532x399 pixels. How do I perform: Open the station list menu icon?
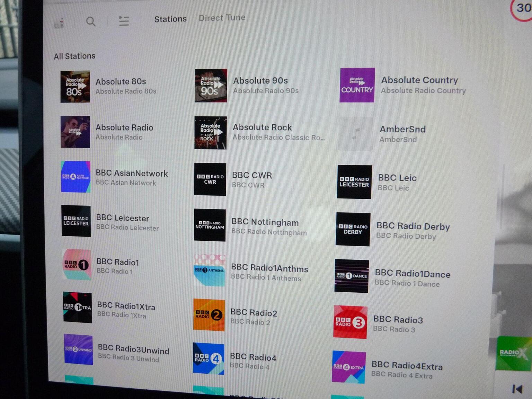point(124,21)
